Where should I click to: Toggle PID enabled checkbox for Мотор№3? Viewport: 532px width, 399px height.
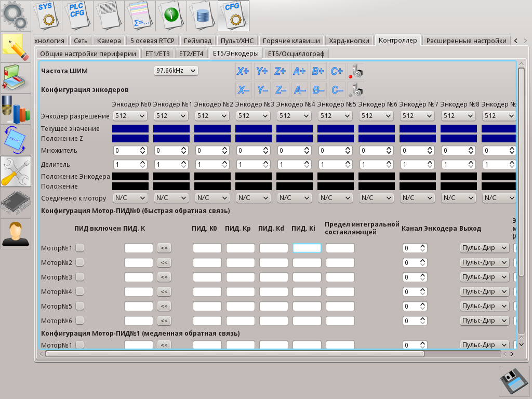pyautogui.click(x=80, y=277)
